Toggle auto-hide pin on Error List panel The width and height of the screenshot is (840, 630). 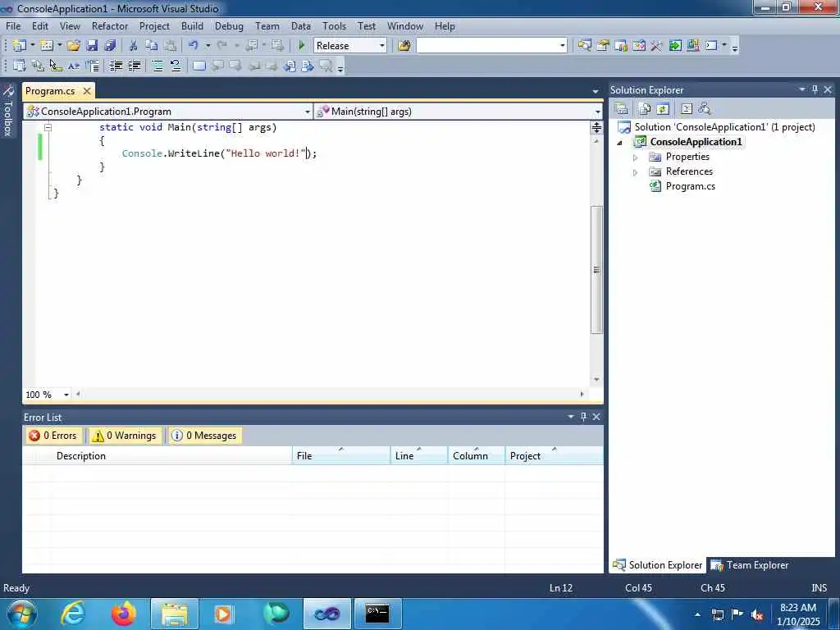[583, 416]
